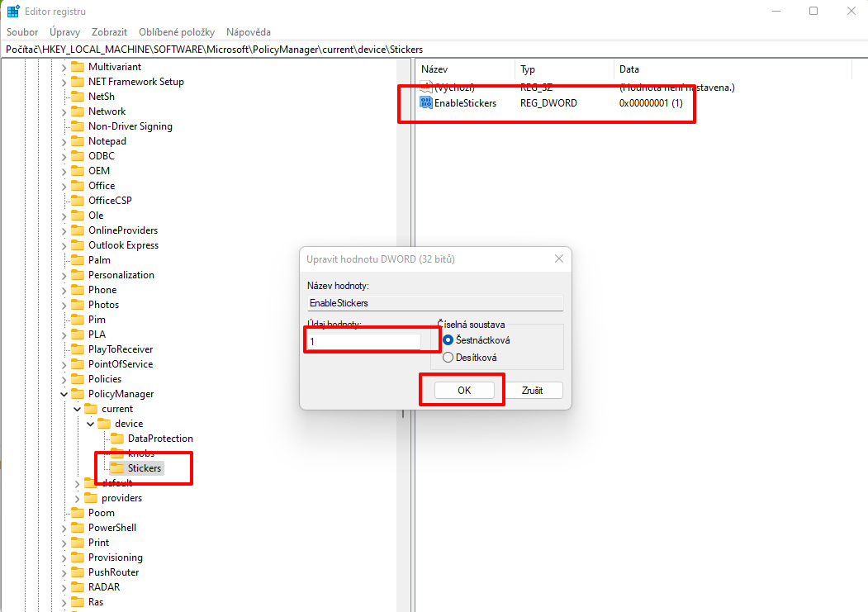Click the Název hodnoty field
Image resolution: width=868 pixels, height=612 pixels.
pos(435,302)
